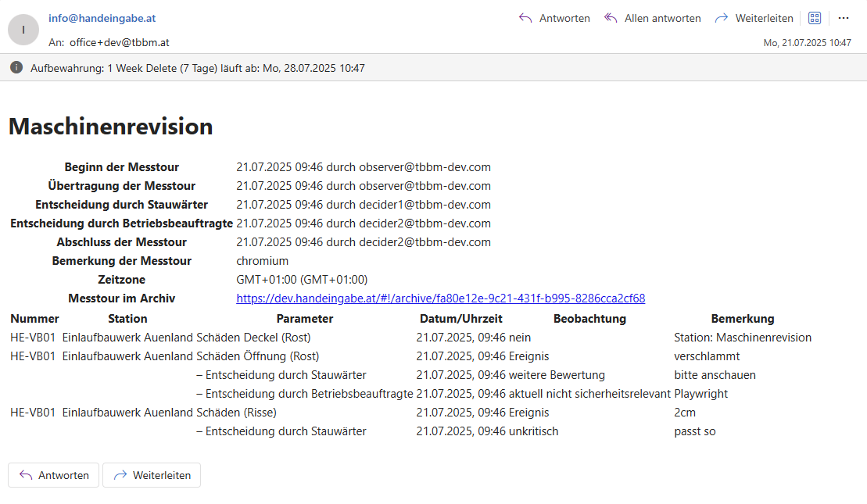Click the remark 2cm
This screenshot has width=867, height=504.
(685, 413)
